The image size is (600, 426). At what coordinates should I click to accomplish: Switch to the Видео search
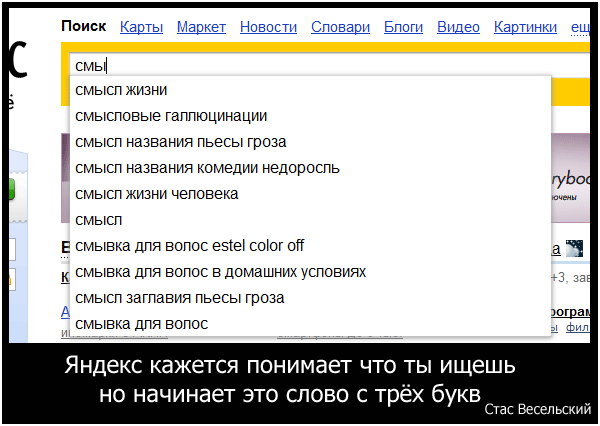(x=458, y=27)
